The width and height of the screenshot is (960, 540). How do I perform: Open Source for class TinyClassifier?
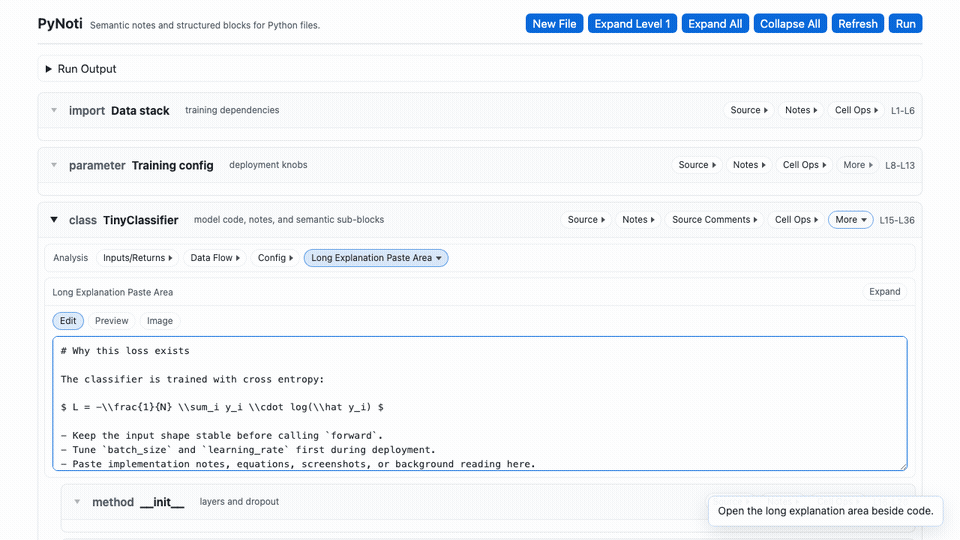(x=586, y=220)
